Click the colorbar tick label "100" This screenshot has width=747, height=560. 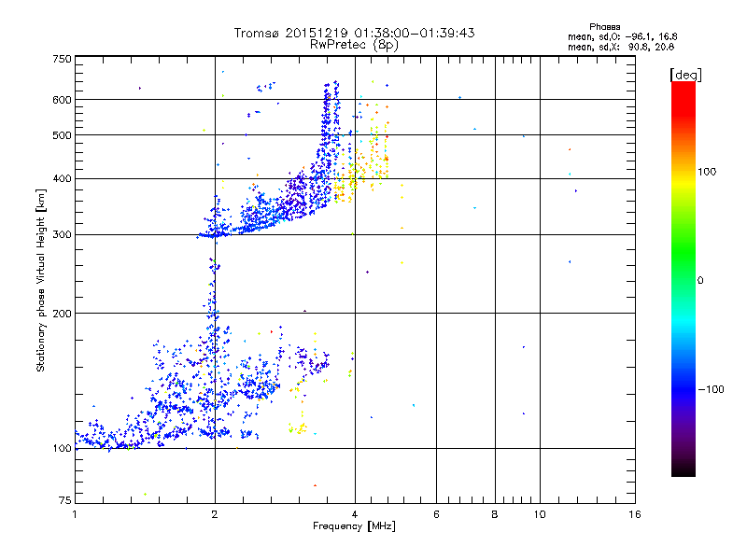pyautogui.click(x=707, y=172)
